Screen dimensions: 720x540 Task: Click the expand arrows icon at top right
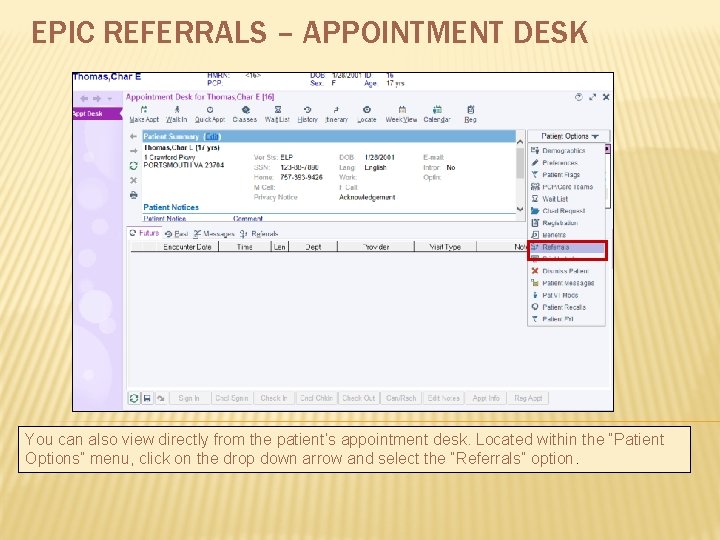(592, 97)
